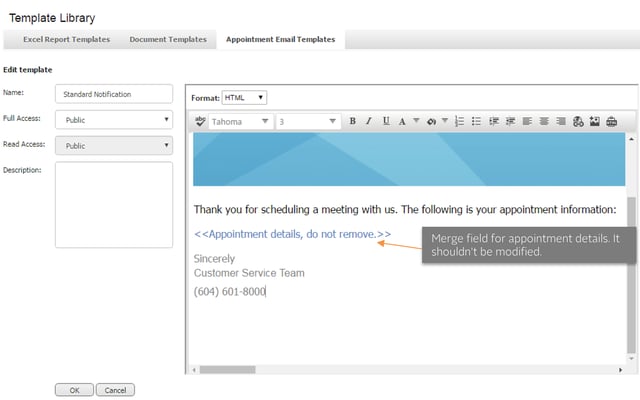Click the Cancel button

tap(115, 390)
